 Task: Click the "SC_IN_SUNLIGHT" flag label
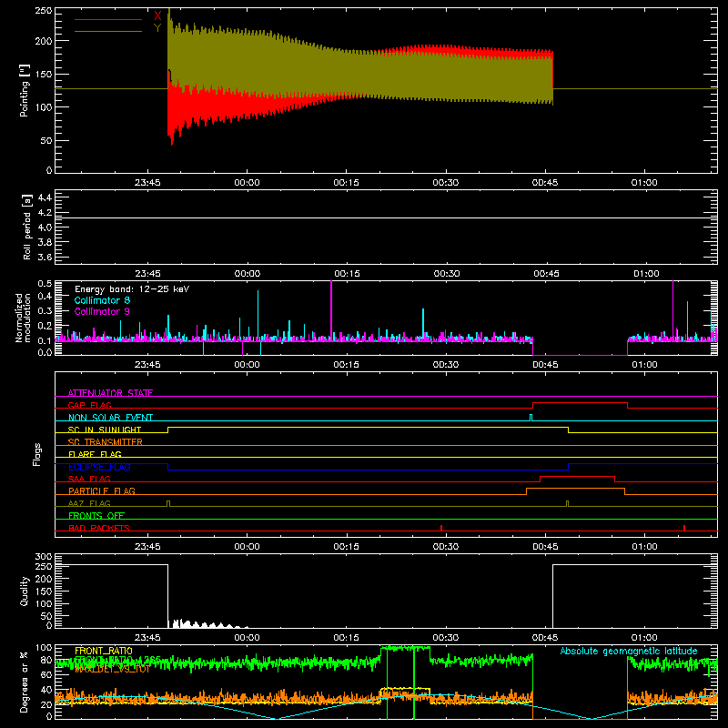pyautogui.click(x=105, y=430)
